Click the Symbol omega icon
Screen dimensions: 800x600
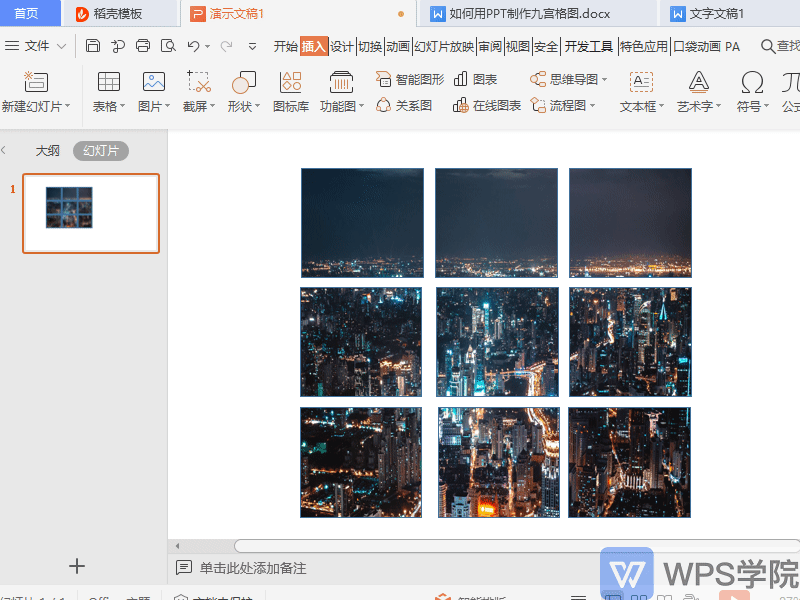tap(752, 82)
